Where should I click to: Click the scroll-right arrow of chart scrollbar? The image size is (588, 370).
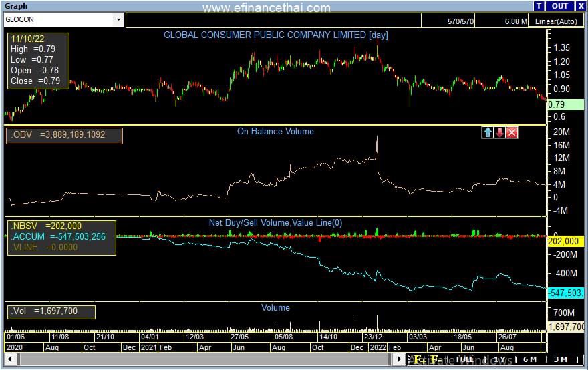[x=399, y=359]
